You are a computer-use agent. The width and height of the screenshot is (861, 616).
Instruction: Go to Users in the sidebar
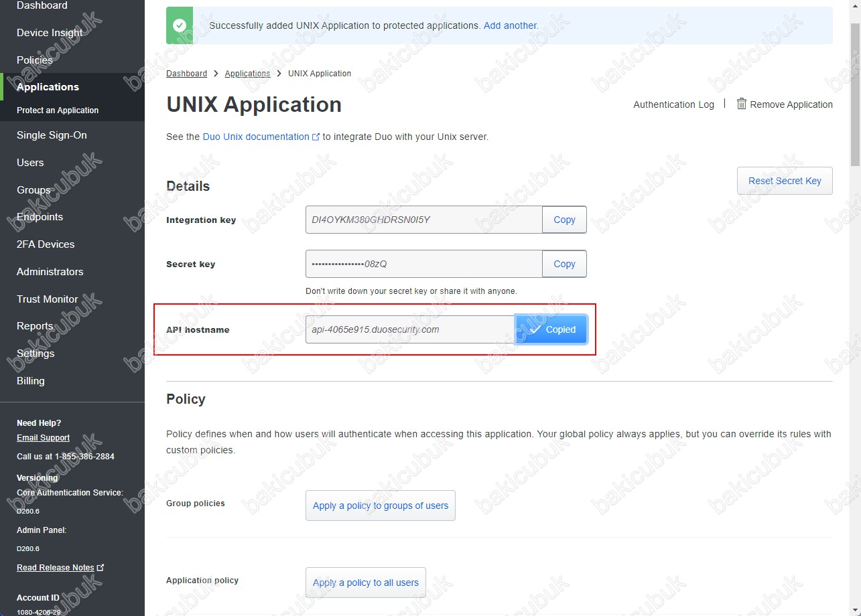pyautogui.click(x=30, y=163)
